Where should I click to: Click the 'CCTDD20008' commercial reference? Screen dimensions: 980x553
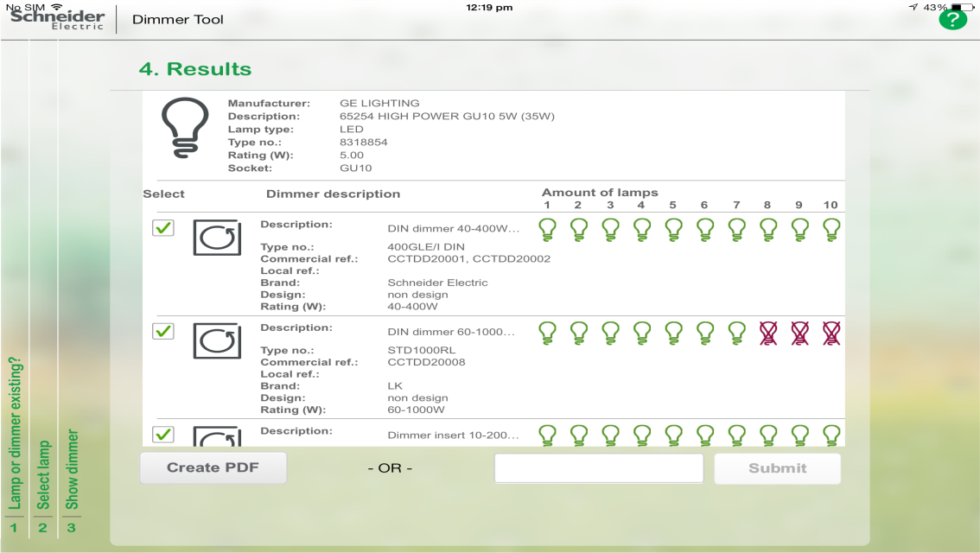coord(426,362)
